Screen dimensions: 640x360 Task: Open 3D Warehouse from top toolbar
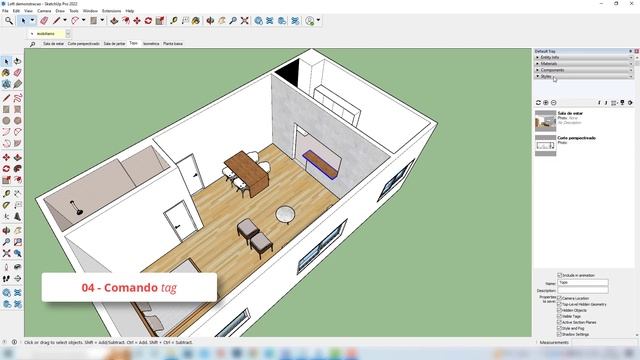pos(259,20)
